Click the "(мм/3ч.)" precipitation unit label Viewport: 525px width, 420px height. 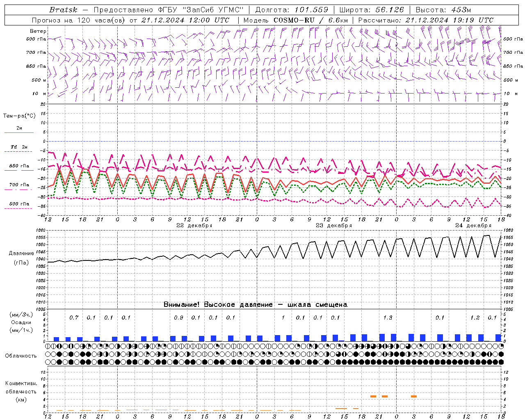pos(21,315)
